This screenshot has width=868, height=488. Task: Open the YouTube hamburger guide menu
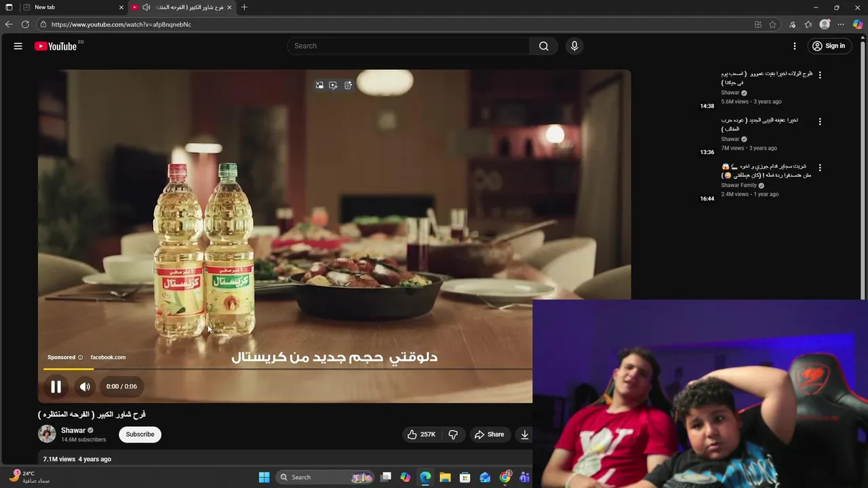click(x=18, y=46)
